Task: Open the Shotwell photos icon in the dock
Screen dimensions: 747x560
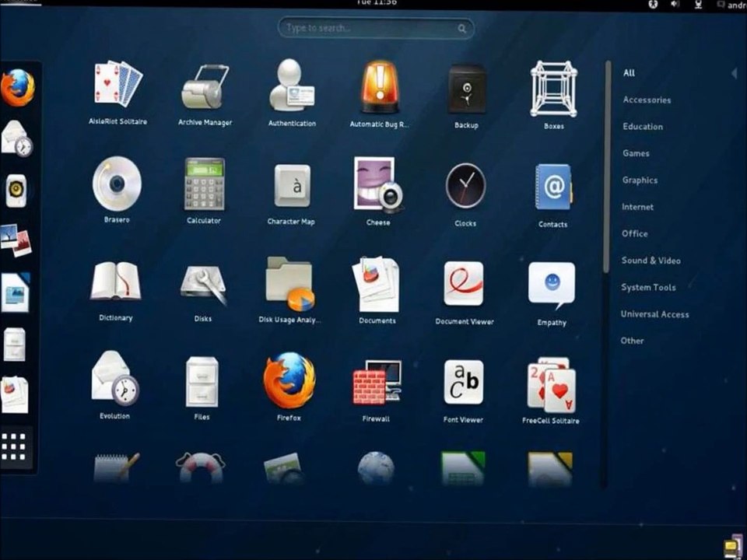Action: 16,240
